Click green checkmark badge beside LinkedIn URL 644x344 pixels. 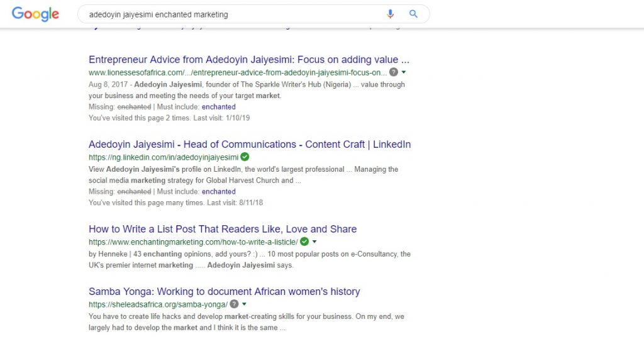tap(245, 157)
